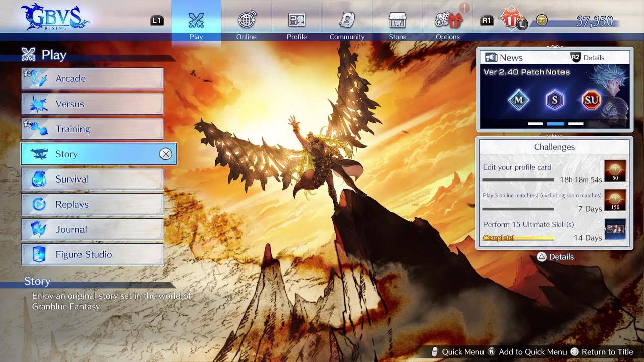Click Add to Quick Menu prompt
The height and width of the screenshot is (362, 644).
pyautogui.click(x=527, y=352)
